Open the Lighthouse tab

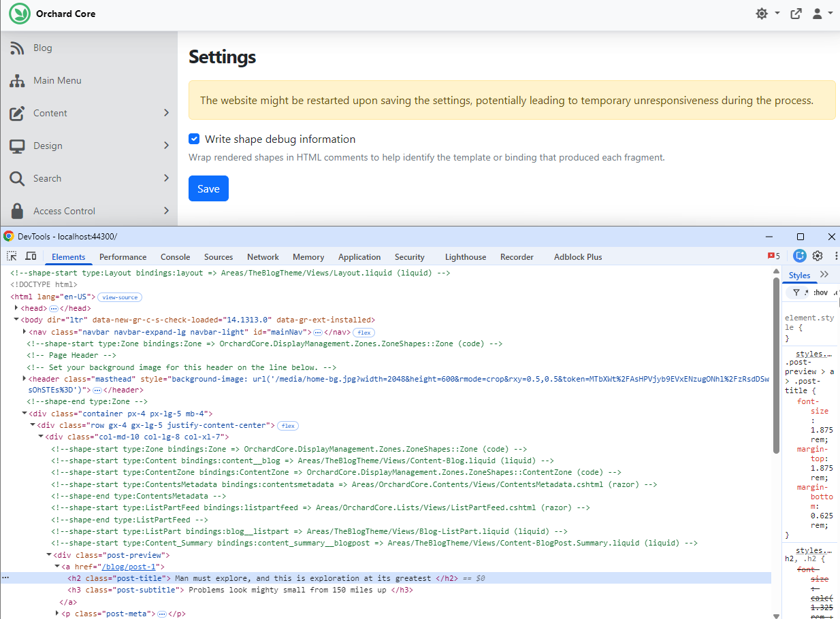[x=466, y=257]
